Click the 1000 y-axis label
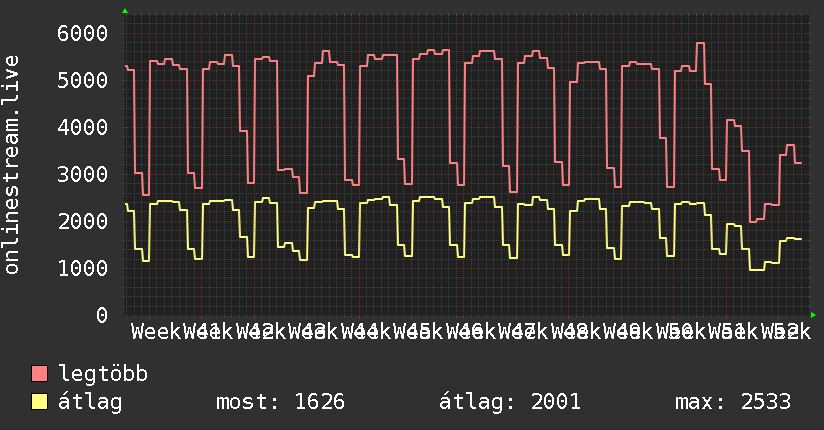This screenshot has height=430, width=824. coord(83,268)
